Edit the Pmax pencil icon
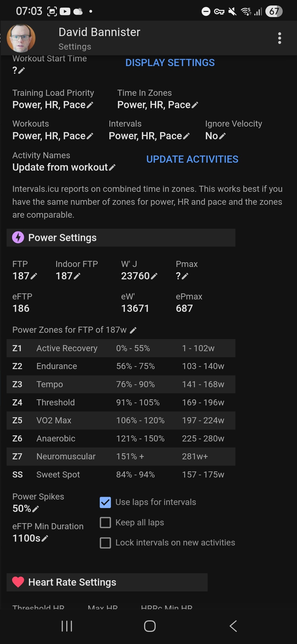Screen dimensions: 297x644 pos(185,276)
